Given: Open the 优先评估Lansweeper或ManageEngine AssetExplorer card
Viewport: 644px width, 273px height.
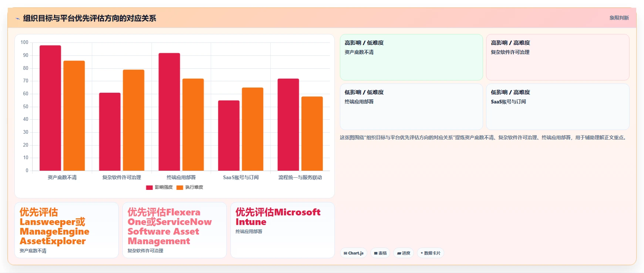Looking at the screenshot, I should pyautogui.click(x=67, y=230).
